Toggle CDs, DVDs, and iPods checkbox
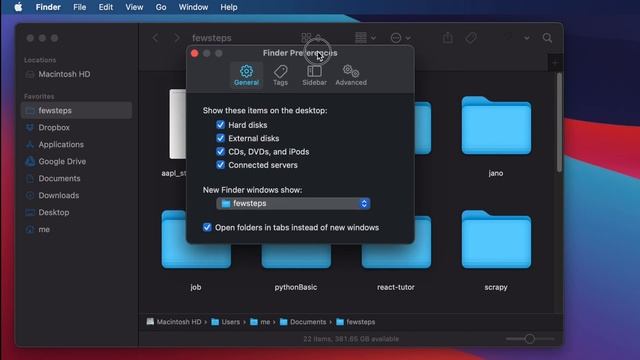Screen dimensions: 640x360 click(220, 151)
